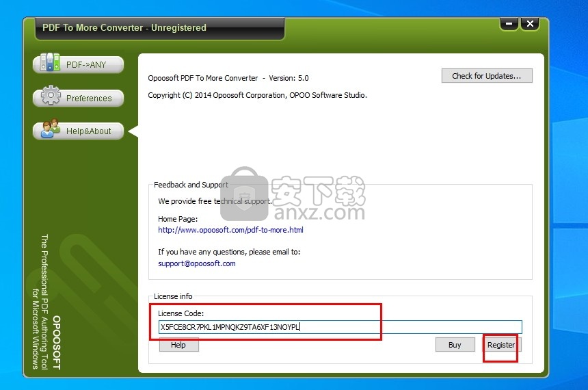Open the PDF->ANY conversion section
The width and height of the screenshot is (588, 390).
coord(78,64)
